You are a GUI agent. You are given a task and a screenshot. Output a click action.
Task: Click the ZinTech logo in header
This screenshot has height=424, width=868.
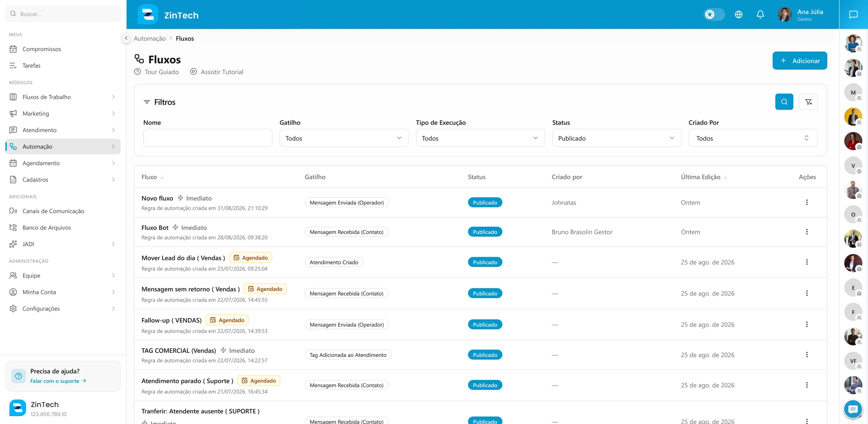point(148,15)
